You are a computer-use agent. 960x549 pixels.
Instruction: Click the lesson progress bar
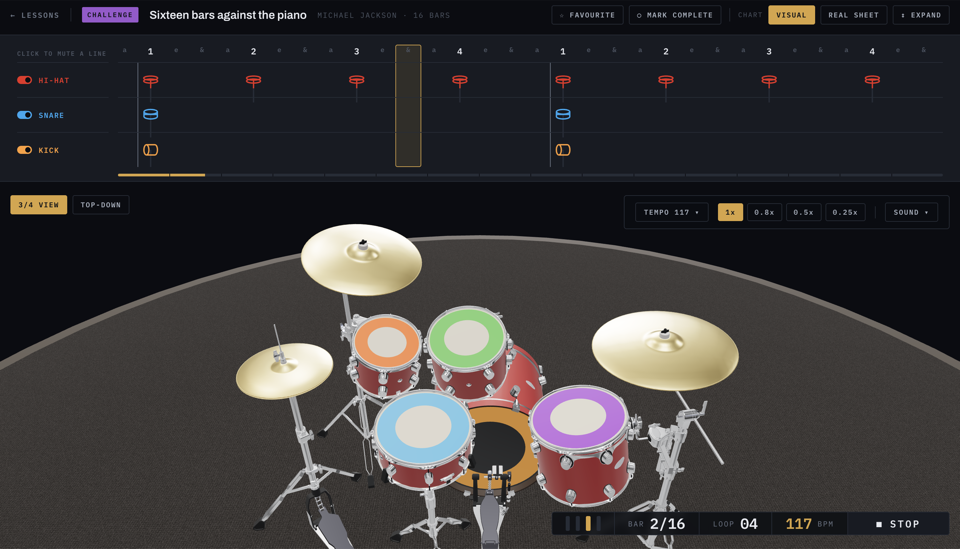point(530,175)
